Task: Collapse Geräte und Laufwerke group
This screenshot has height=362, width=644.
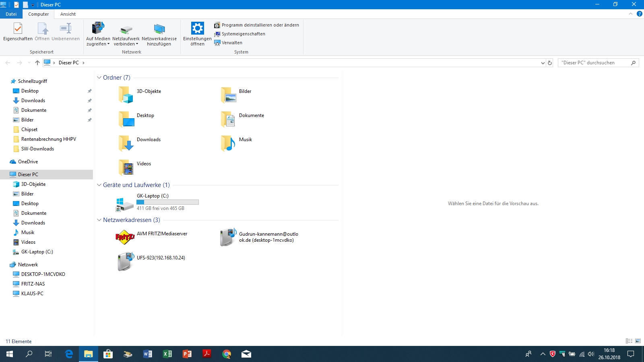Action: click(99, 185)
